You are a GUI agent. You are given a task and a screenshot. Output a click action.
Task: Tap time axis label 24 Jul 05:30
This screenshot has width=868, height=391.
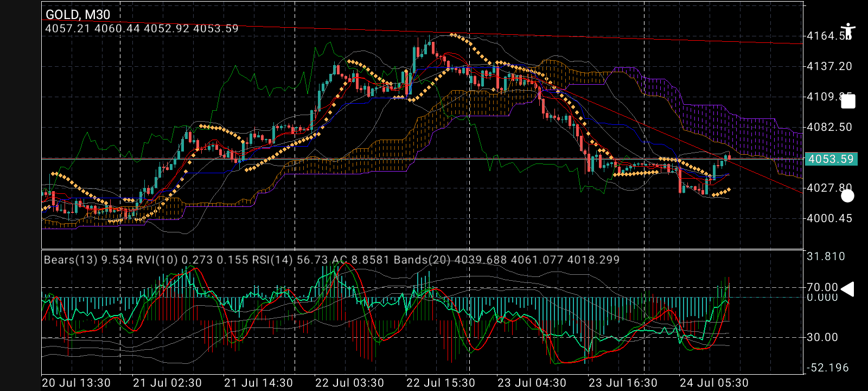[x=714, y=383]
